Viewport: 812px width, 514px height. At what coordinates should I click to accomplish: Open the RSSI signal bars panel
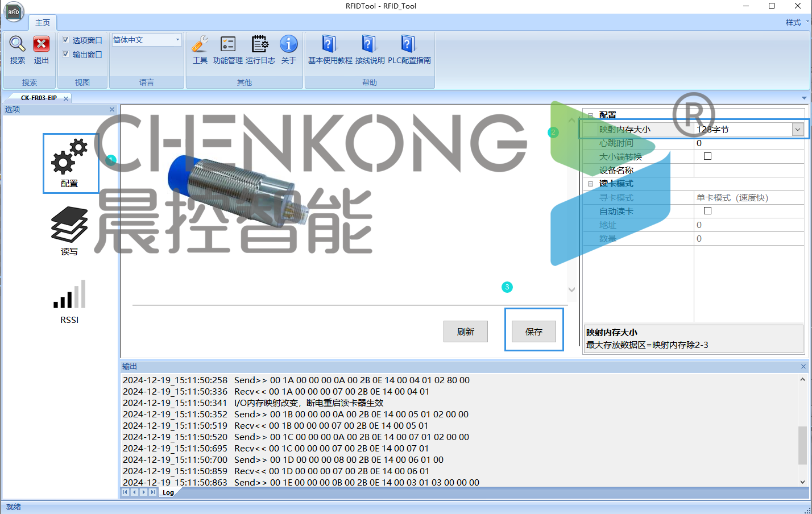click(x=69, y=295)
